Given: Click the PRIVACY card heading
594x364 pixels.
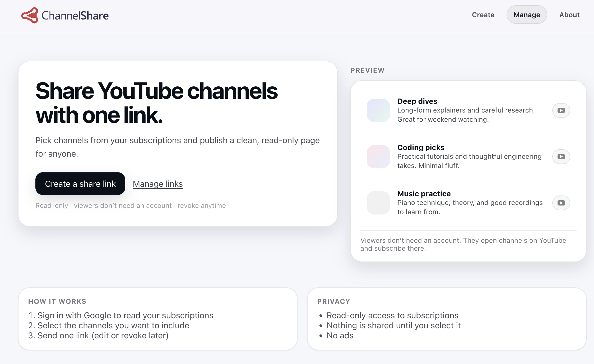Looking at the screenshot, I should pyautogui.click(x=334, y=301).
